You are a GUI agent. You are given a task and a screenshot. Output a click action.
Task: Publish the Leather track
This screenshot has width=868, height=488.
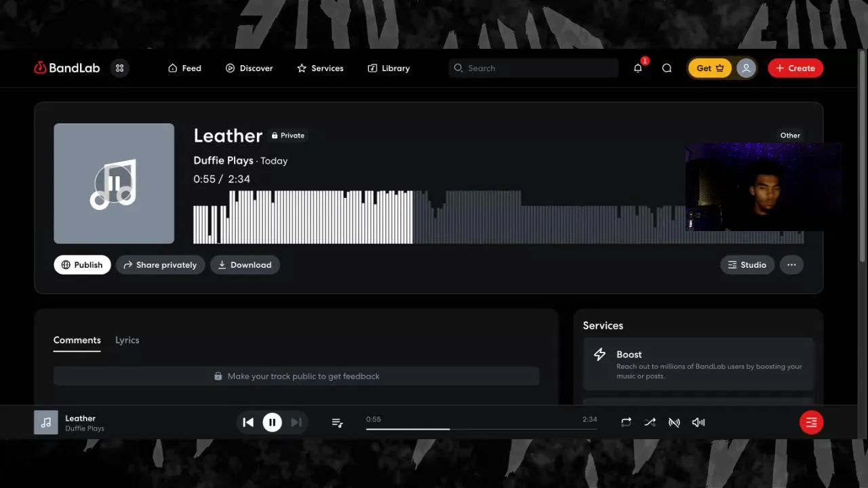(x=82, y=264)
